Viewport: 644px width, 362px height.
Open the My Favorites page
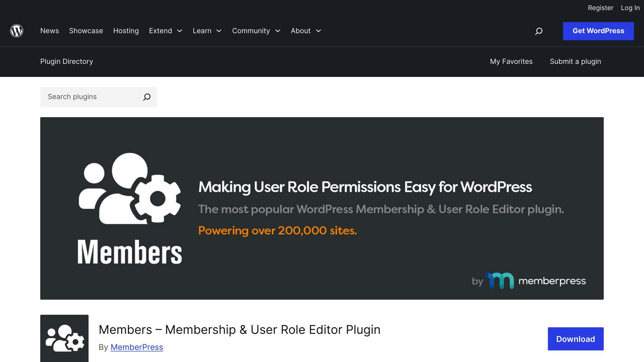pyautogui.click(x=511, y=61)
